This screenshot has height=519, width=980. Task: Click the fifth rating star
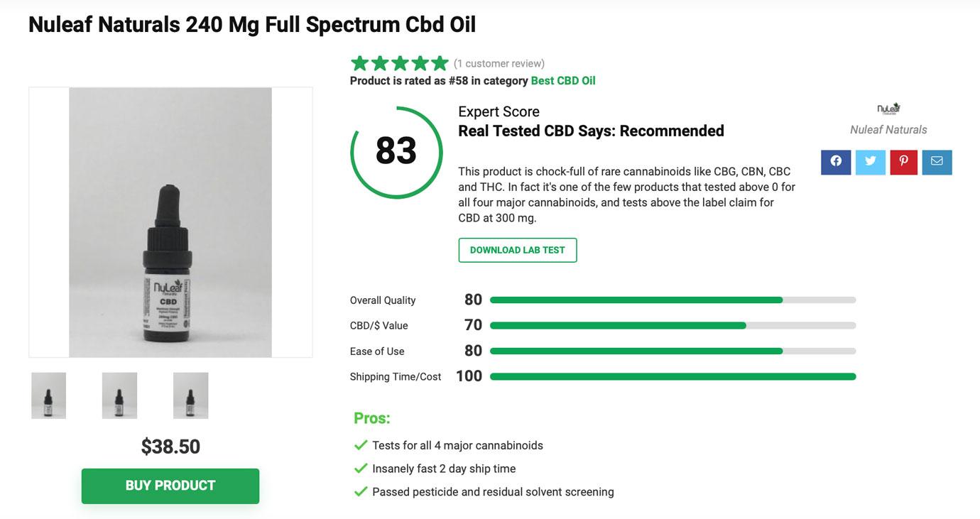pos(440,62)
